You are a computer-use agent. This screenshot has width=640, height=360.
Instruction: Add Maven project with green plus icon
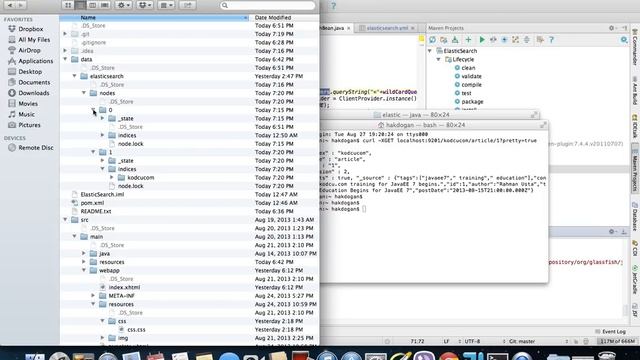click(x=468, y=40)
